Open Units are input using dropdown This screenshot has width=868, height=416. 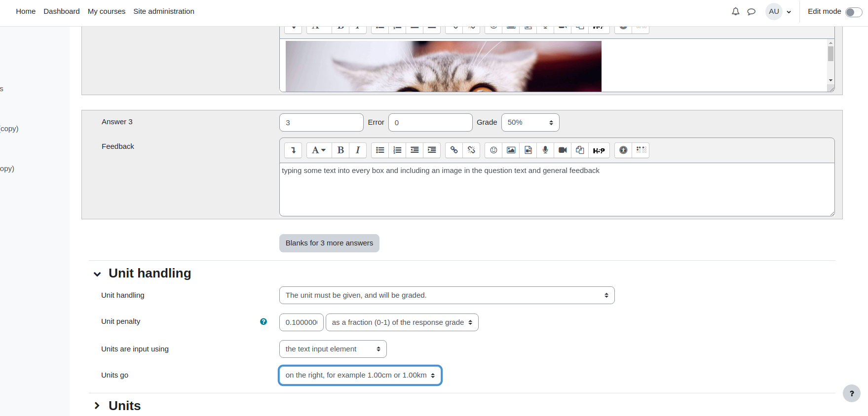coord(333,349)
